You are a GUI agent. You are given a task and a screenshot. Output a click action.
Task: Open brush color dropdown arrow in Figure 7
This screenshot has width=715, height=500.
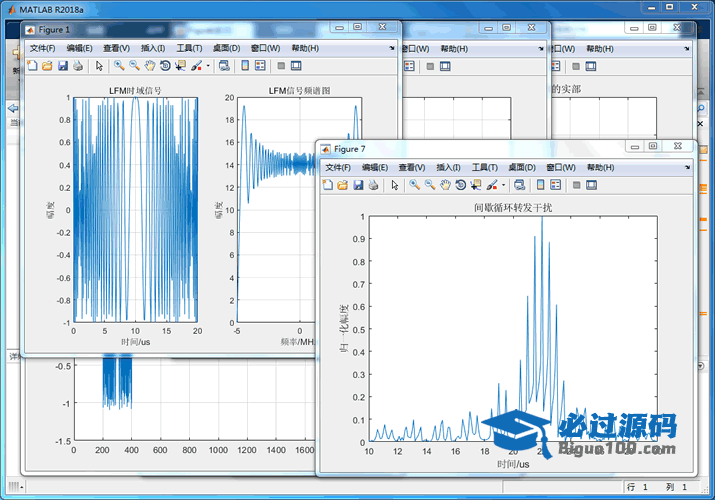[503, 185]
